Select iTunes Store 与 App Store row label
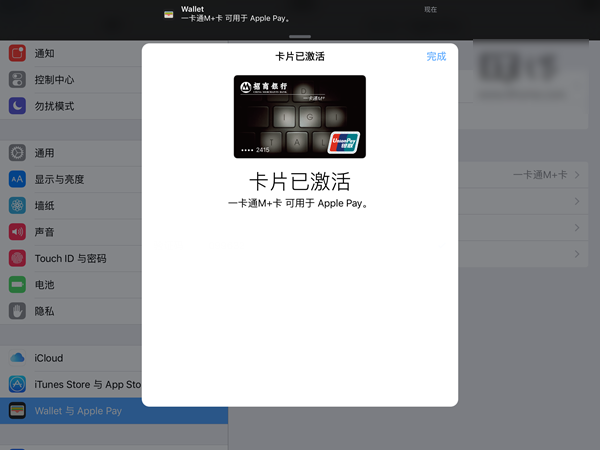 [88, 385]
